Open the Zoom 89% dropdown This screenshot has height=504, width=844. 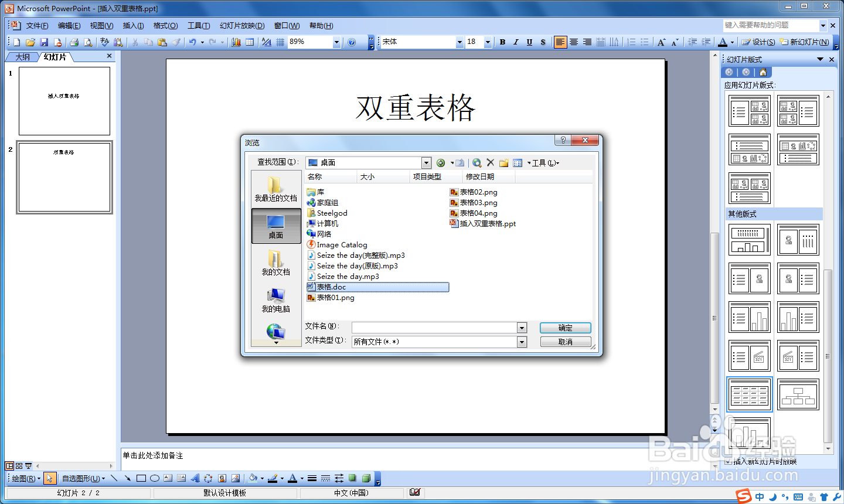336,42
